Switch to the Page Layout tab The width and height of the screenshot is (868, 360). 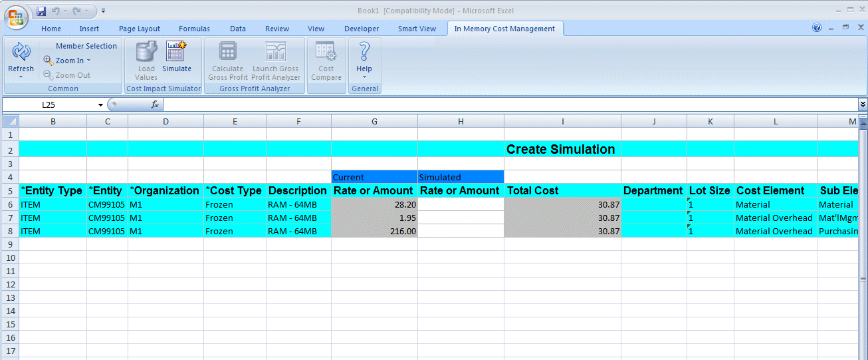pyautogui.click(x=140, y=29)
